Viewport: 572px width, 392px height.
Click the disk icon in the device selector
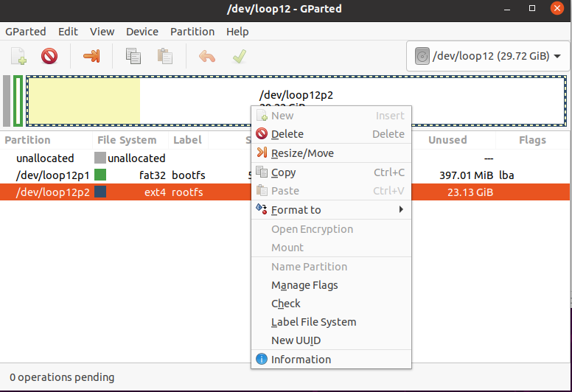point(422,56)
